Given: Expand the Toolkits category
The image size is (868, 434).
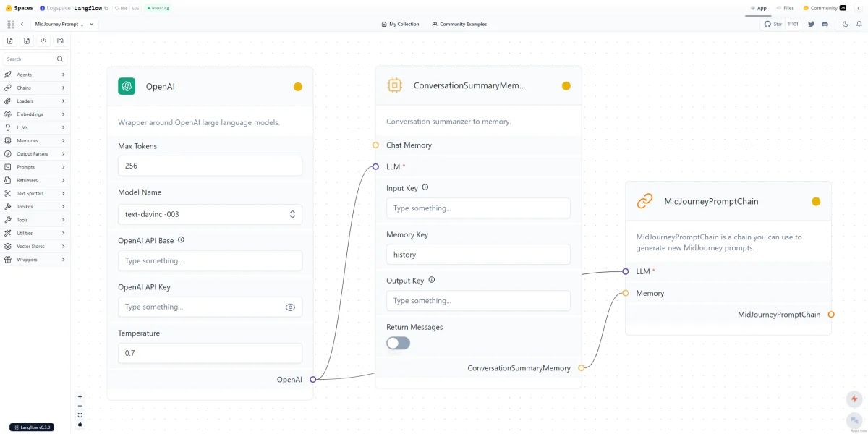Looking at the screenshot, I should (35, 206).
